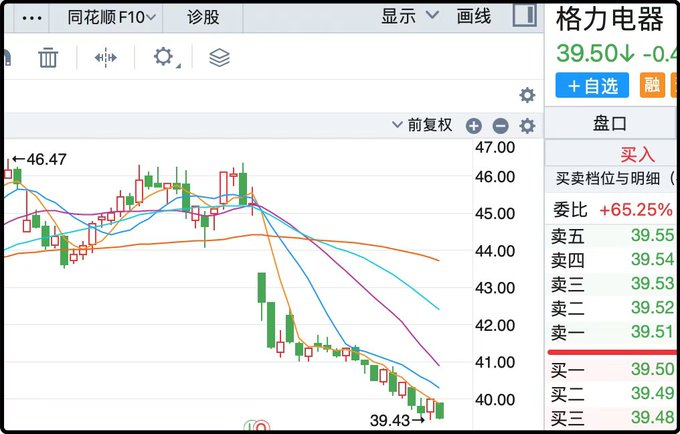Viewport: 680px width, 434px height.
Task: Click the horizontal measure tool icon
Action: [106, 57]
